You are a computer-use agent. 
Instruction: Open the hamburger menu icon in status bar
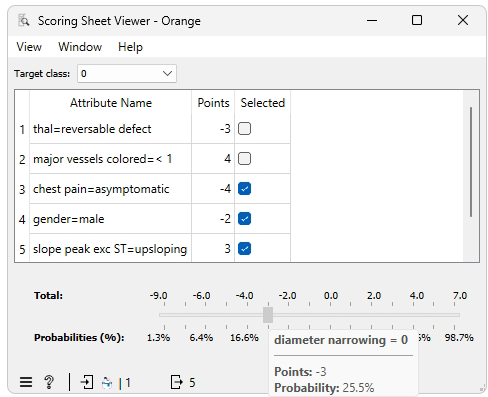pos(26,382)
